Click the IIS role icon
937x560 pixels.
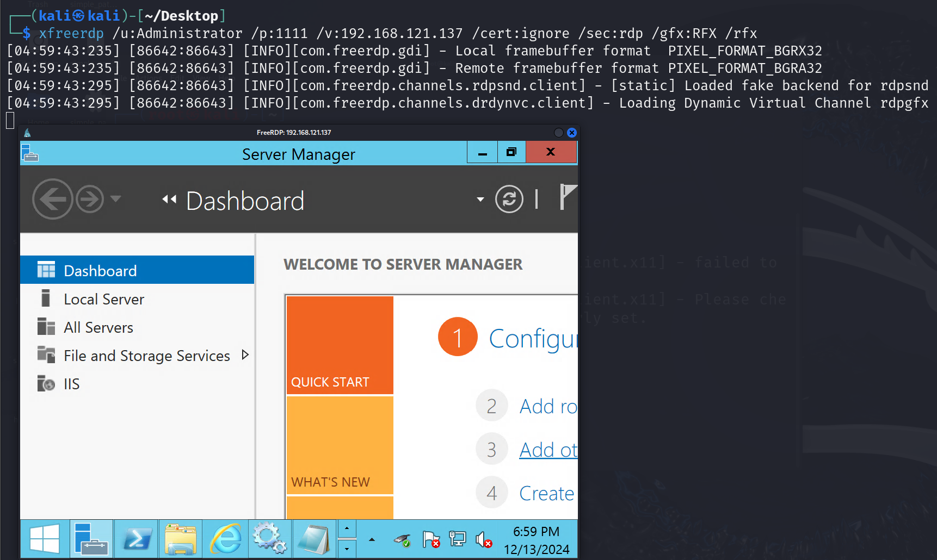click(46, 383)
